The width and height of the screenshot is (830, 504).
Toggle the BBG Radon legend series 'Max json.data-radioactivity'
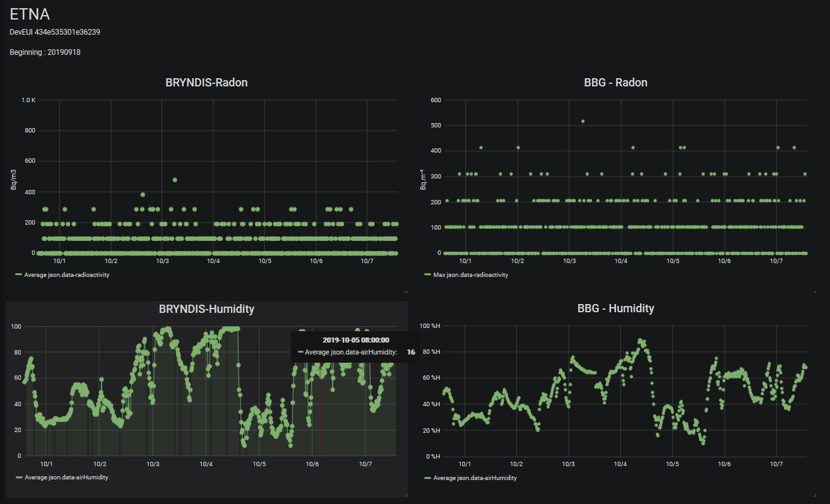(470, 275)
